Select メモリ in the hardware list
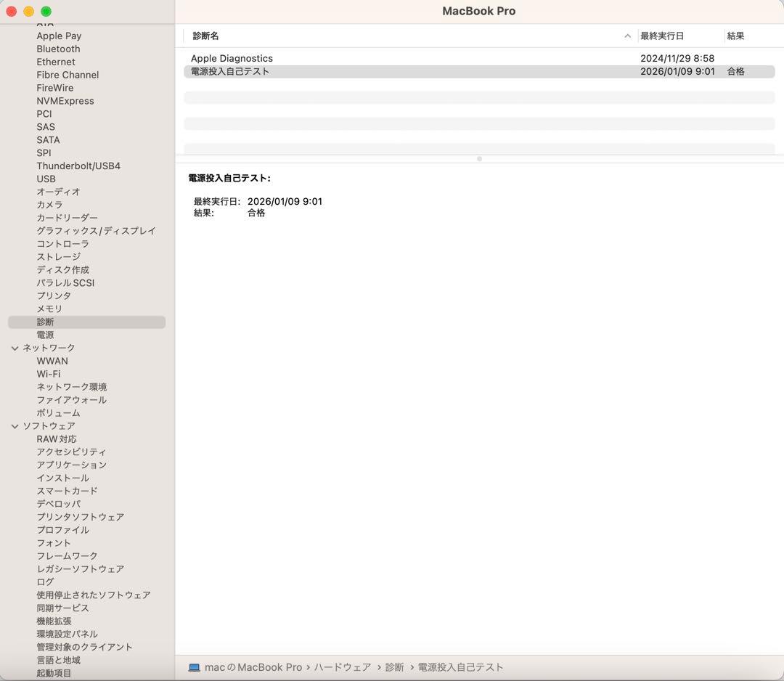Screen dimensions: 784x681 [x=49, y=309]
